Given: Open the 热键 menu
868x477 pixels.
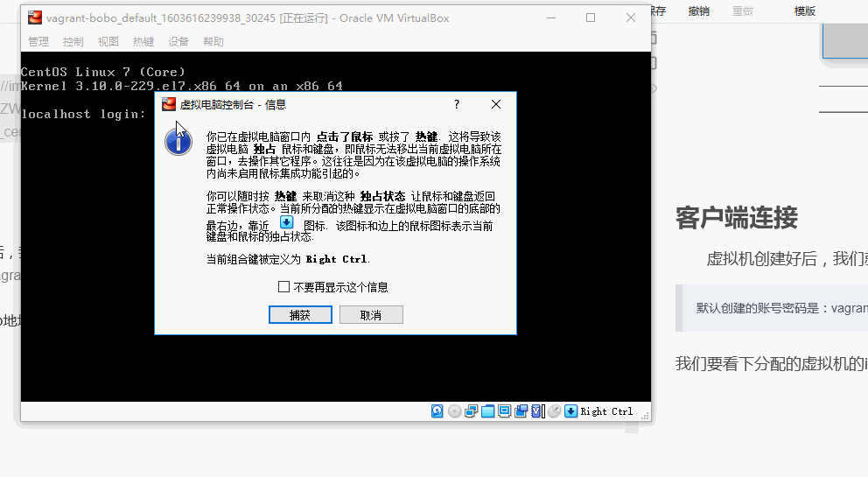Looking at the screenshot, I should pos(143,41).
